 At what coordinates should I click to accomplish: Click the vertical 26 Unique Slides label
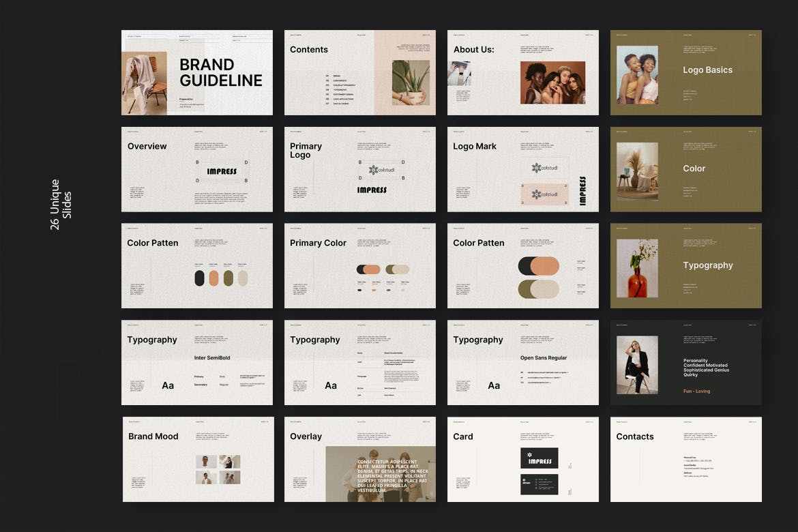point(60,205)
